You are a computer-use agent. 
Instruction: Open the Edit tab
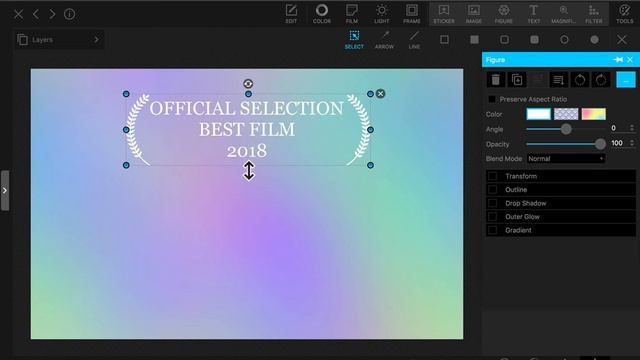coord(291,14)
